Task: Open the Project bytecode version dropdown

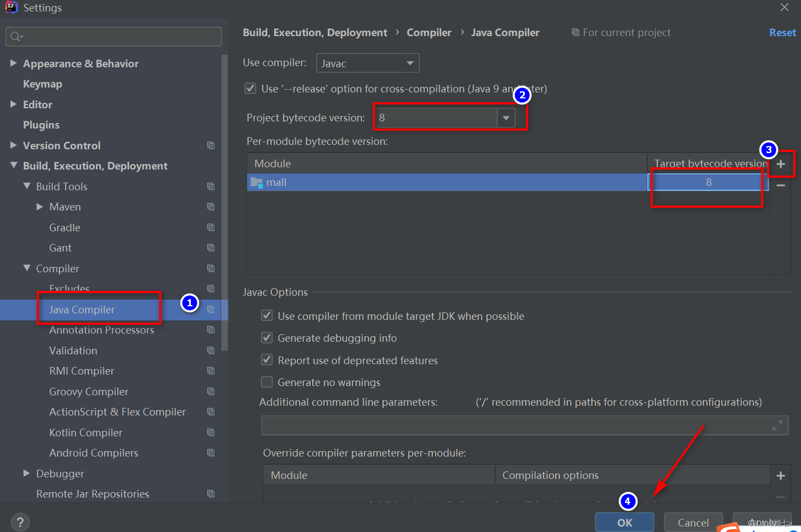Action: coord(506,118)
